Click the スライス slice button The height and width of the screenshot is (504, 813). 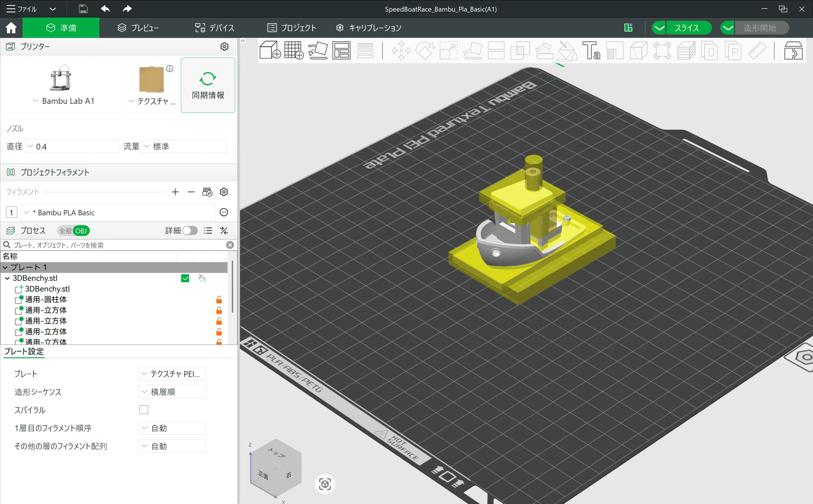(687, 28)
